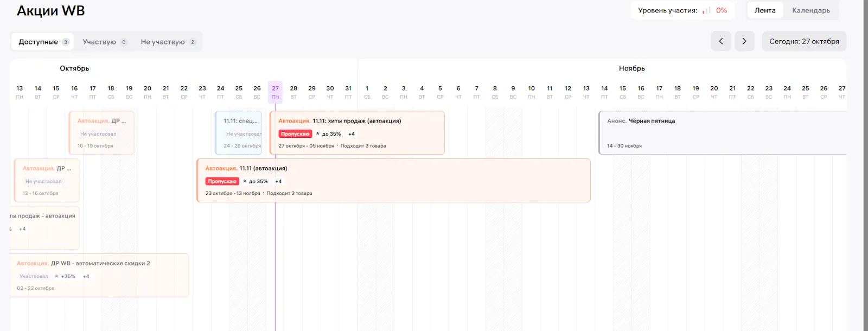Open the ДР auto-promotion card dated 16 - 19 октября

[x=101, y=133]
